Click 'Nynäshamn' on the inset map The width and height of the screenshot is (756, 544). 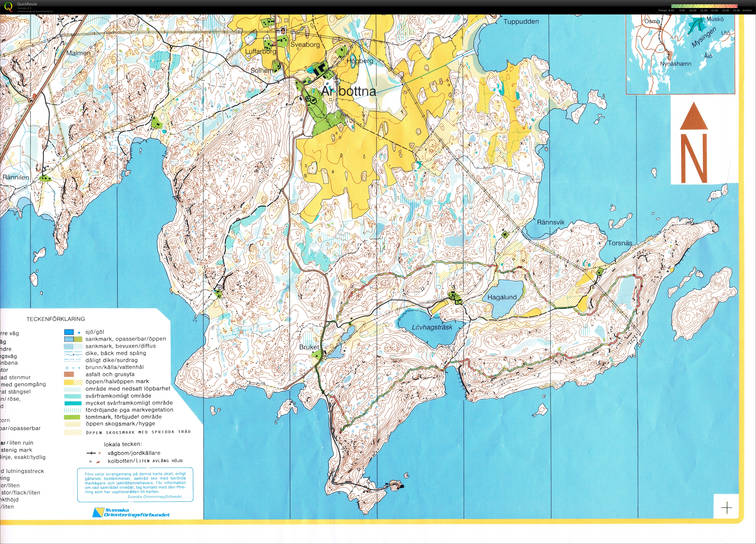pyautogui.click(x=675, y=64)
